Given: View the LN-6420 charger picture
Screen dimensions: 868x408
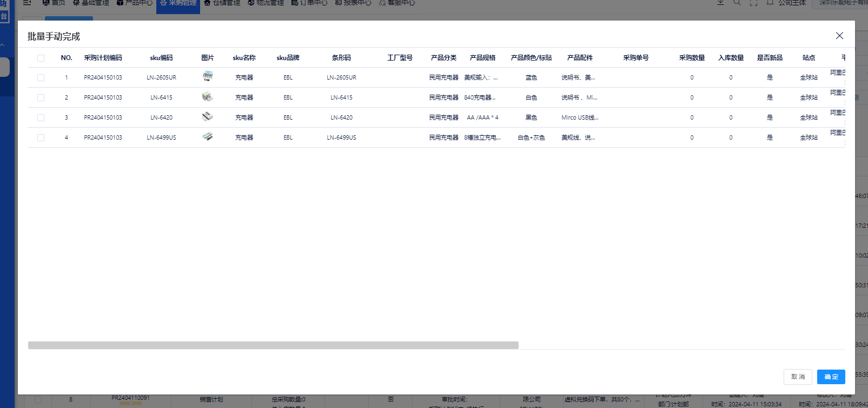Looking at the screenshot, I should coord(208,117).
